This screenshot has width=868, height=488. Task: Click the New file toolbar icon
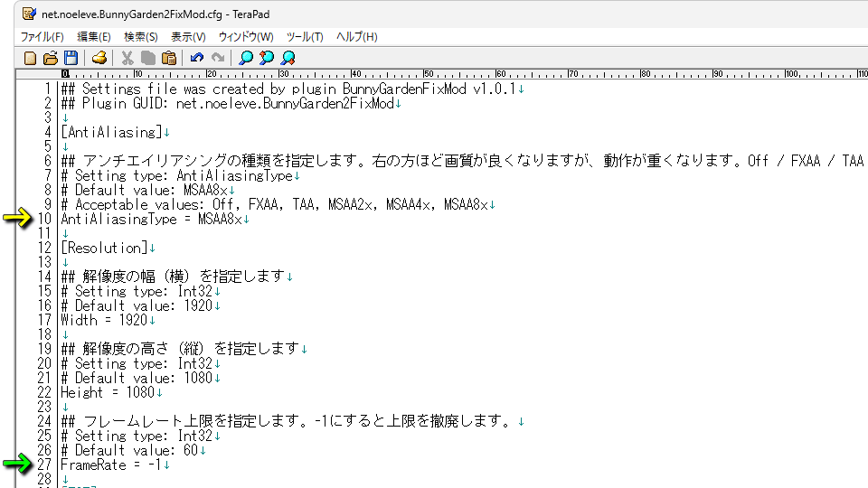(31, 58)
